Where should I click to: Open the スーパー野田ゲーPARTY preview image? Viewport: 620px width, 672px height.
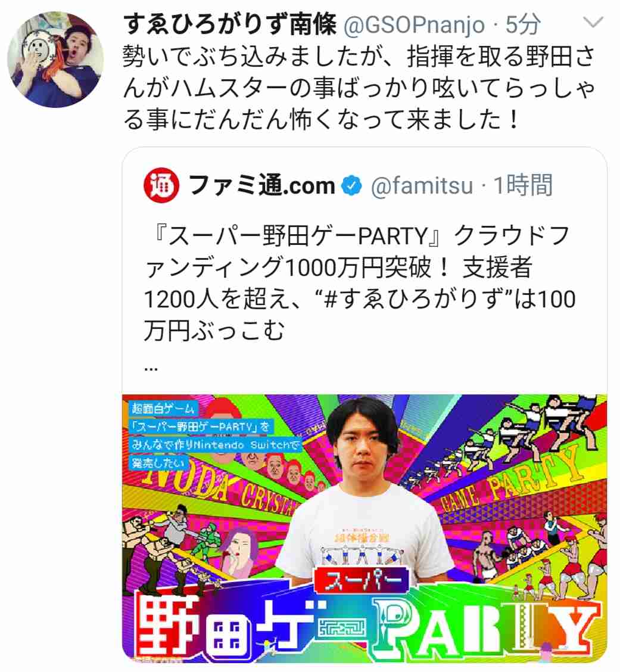[x=364, y=528]
